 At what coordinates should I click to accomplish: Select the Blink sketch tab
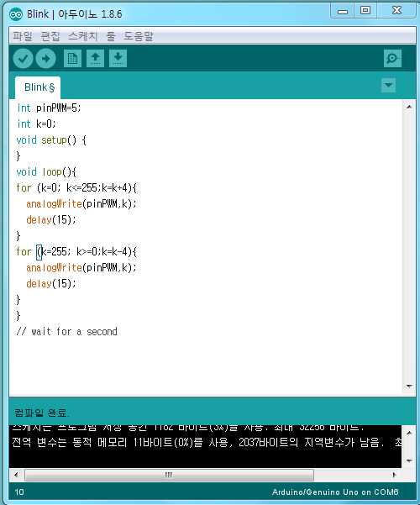[38, 87]
